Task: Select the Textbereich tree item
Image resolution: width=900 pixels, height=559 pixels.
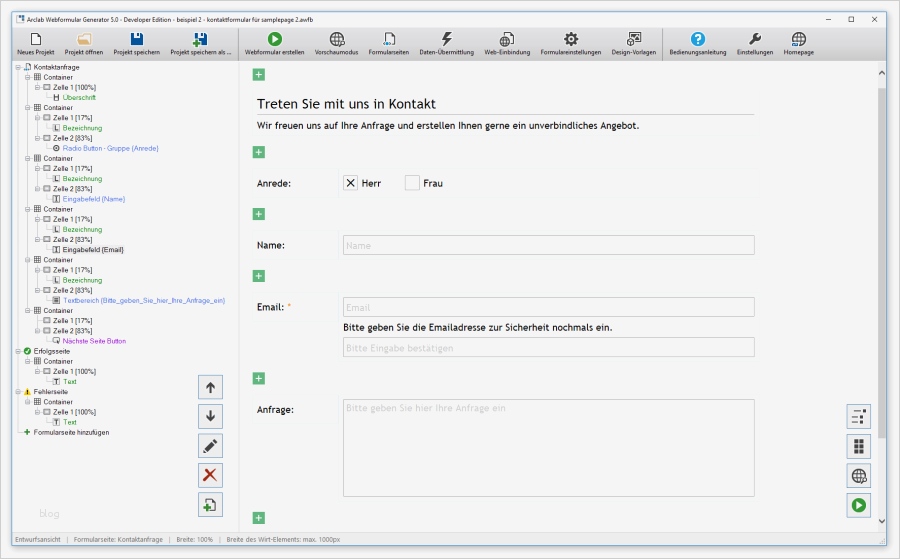Action: (x=144, y=300)
